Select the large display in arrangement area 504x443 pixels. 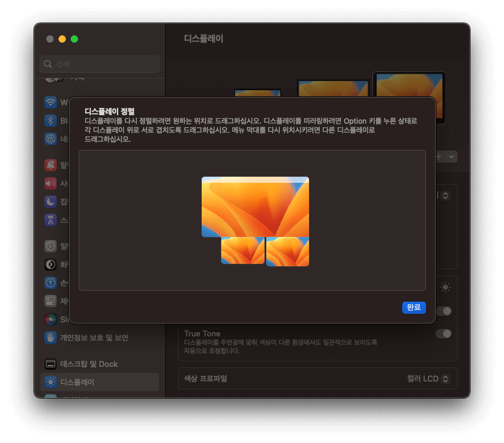(255, 207)
